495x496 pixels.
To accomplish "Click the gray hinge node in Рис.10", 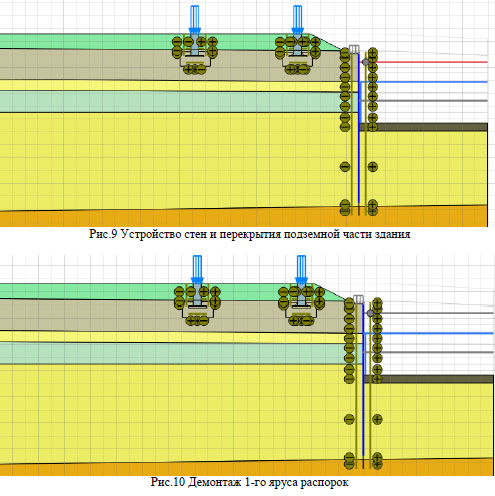I will [x=370, y=313].
